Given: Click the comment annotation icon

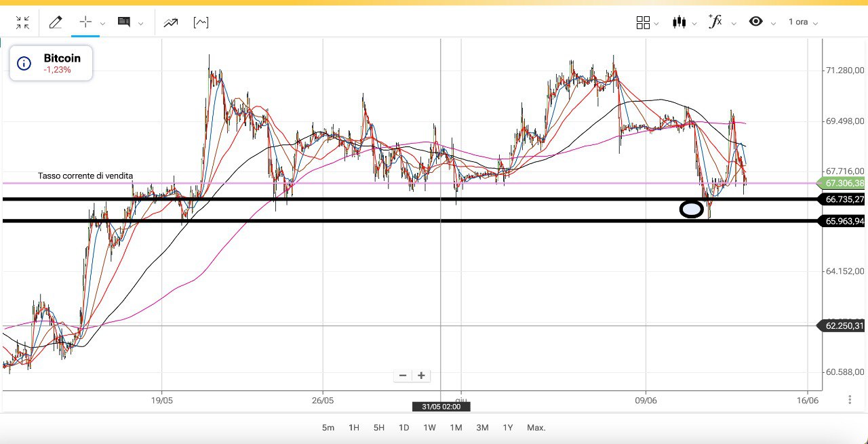Looking at the screenshot, I should pyautogui.click(x=124, y=22).
